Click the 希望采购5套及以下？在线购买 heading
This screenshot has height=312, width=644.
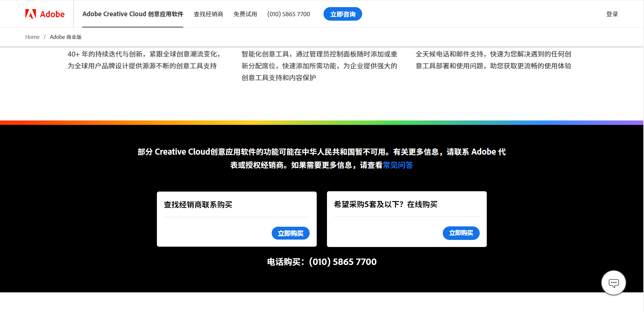386,204
